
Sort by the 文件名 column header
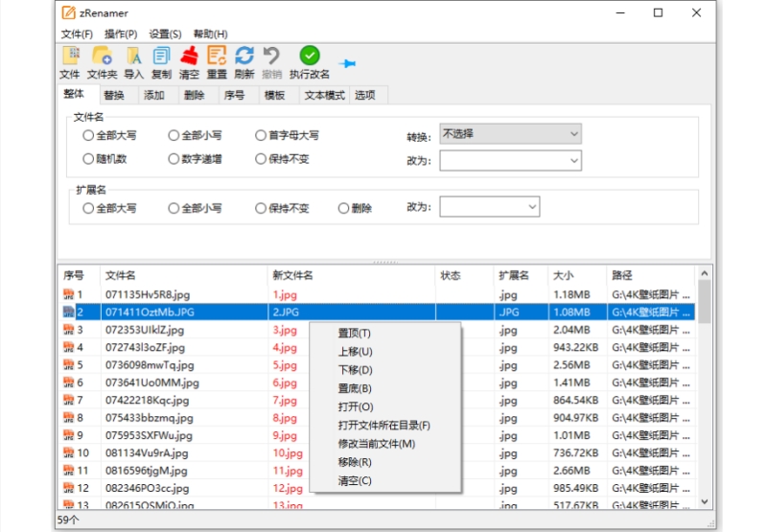click(184, 275)
